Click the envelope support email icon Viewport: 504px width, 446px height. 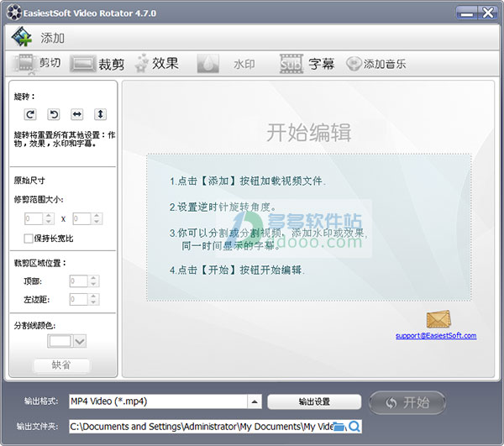tap(438, 319)
